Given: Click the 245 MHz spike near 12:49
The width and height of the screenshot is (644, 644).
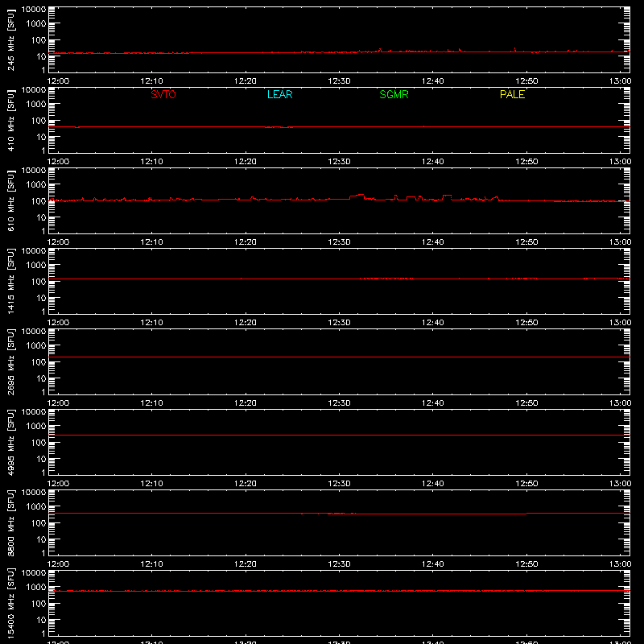Looking at the screenshot, I should click(x=515, y=50).
